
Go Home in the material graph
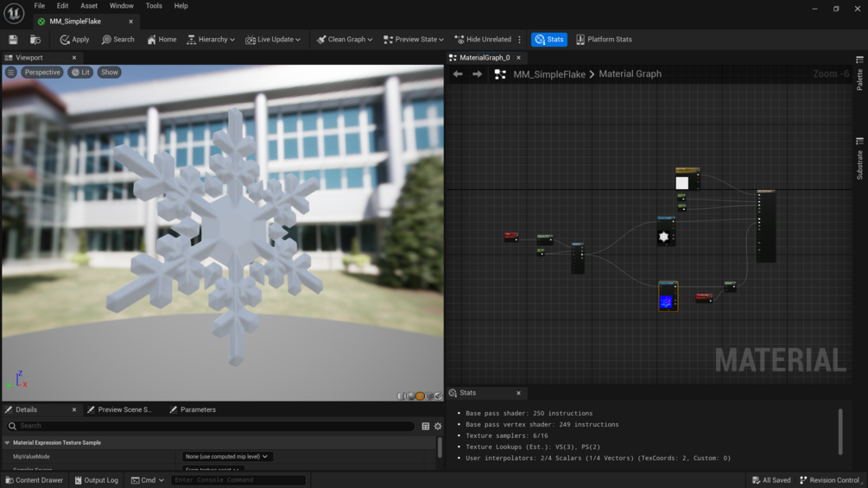coord(162,39)
